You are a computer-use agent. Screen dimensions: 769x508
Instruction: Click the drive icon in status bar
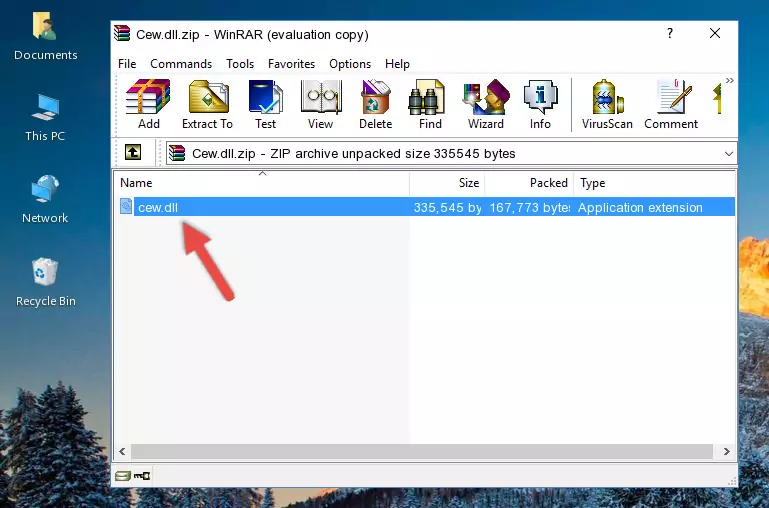click(123, 476)
